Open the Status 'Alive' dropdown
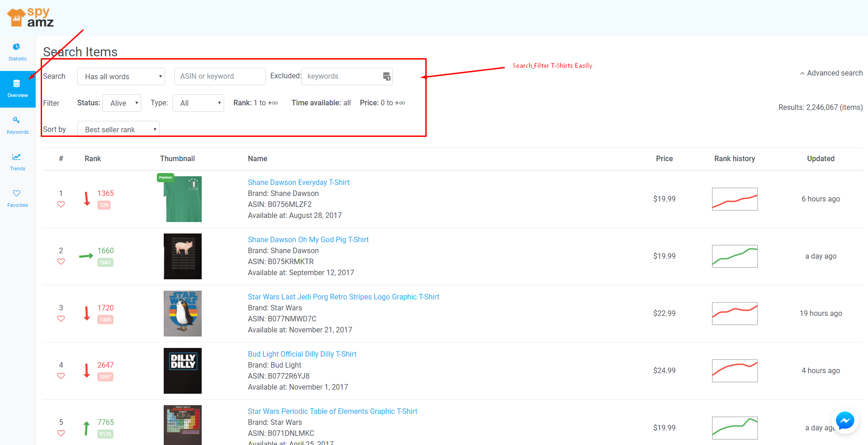This screenshot has width=868, height=445. tap(122, 103)
